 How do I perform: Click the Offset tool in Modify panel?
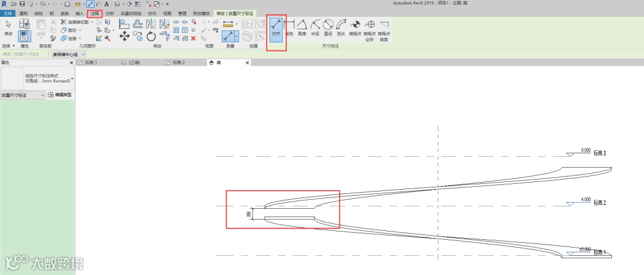pos(138,23)
